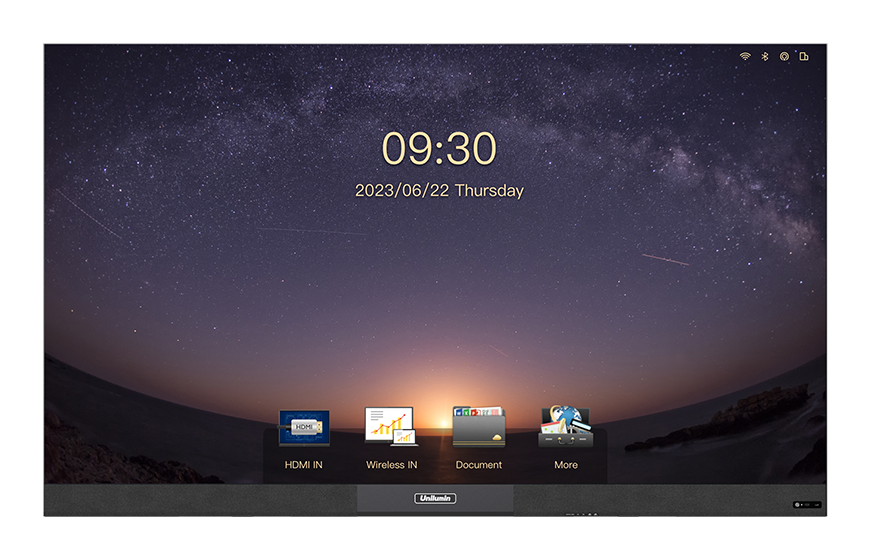Click the Bluetooth status icon
The height and width of the screenshot is (556, 870).
coord(765,57)
